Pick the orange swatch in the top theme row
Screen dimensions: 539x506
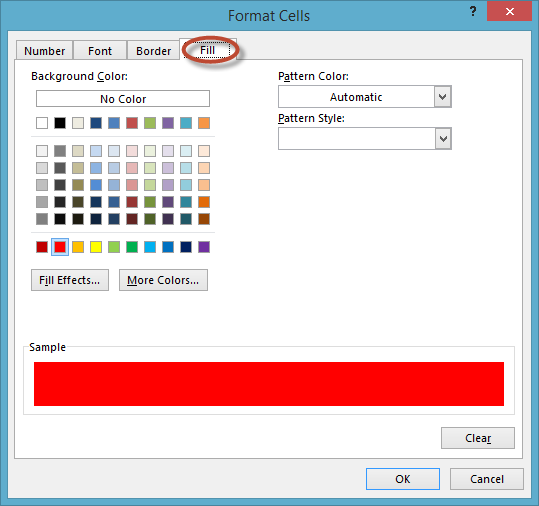(204, 123)
